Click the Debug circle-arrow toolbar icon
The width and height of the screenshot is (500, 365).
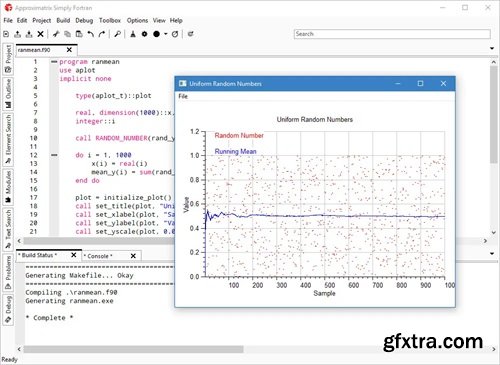[x=175, y=34]
